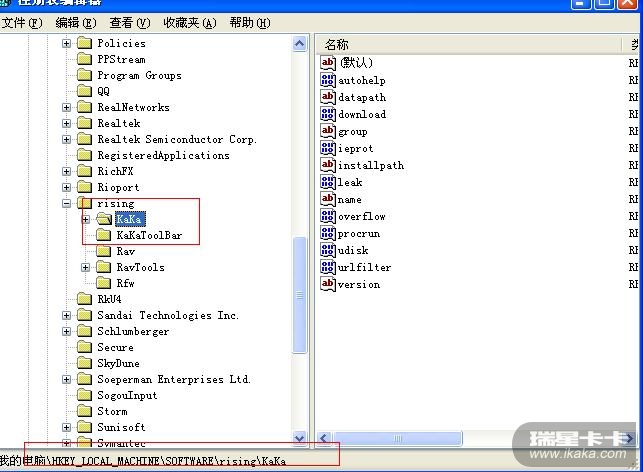Click the tree scrollbar up arrow
This screenshot has height=472, width=643.
300,43
